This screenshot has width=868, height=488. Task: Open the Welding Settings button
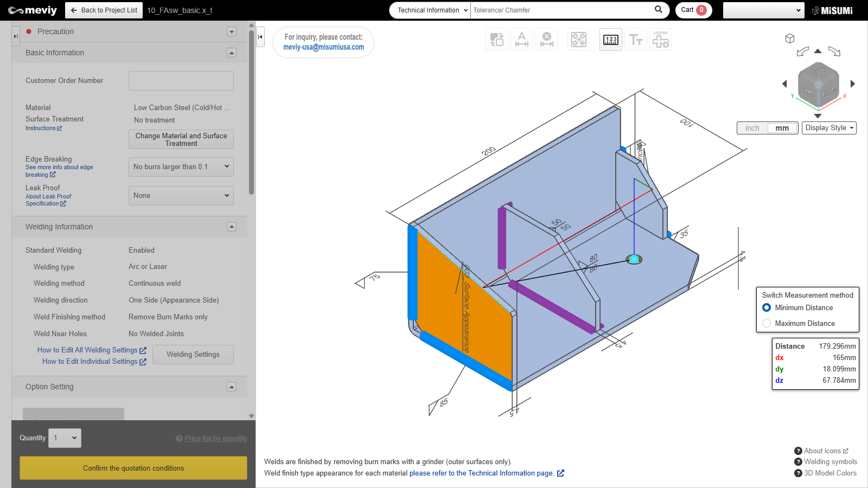tap(193, 355)
